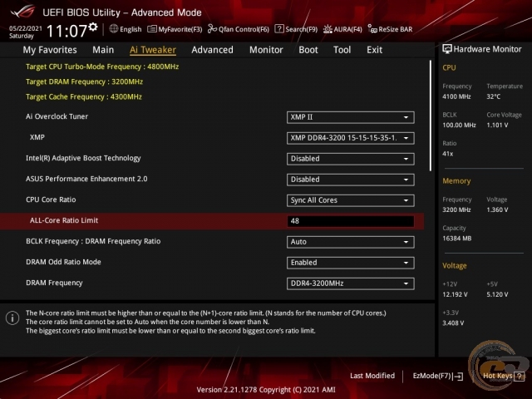This screenshot has height=399, width=532.
Task: Click Target DRAM Frequency : 3200MHz text
Action: (84, 81)
